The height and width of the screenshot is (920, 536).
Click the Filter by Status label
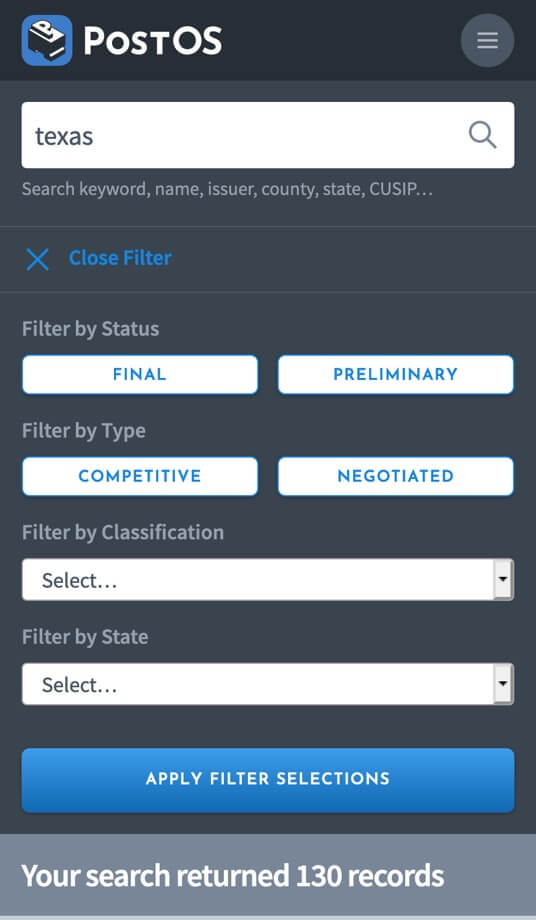tap(90, 329)
